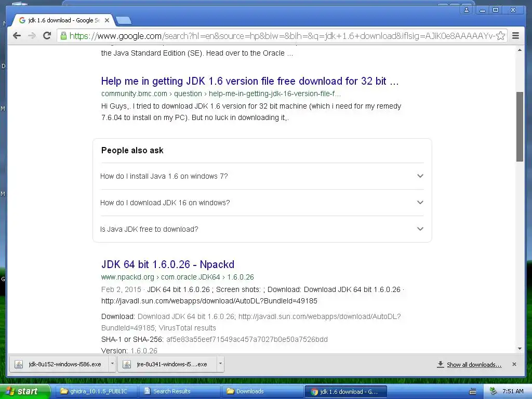Click Show all downloads link
Viewport: 532px width, 399px height.
click(474, 365)
